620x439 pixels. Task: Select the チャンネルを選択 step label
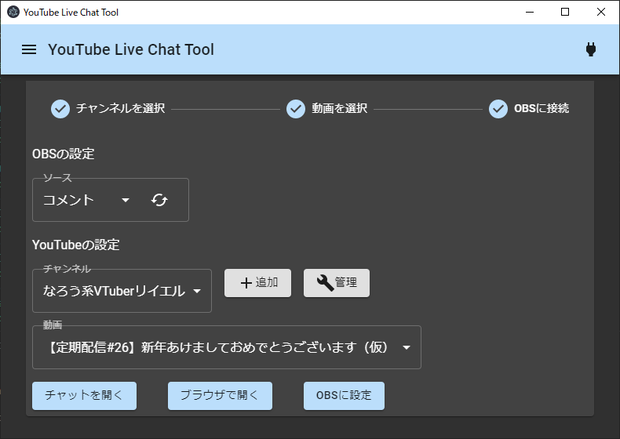pos(121,108)
